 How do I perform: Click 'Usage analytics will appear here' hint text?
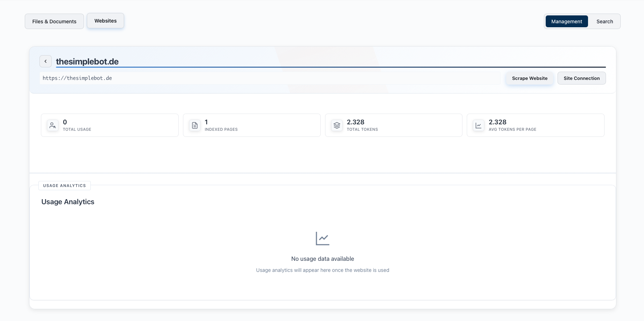click(x=323, y=270)
